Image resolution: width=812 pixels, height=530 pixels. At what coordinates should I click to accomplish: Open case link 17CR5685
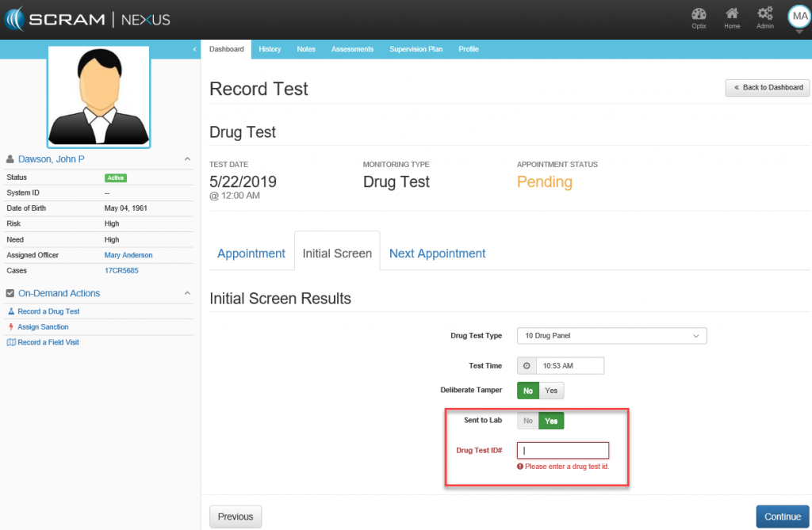(x=121, y=270)
